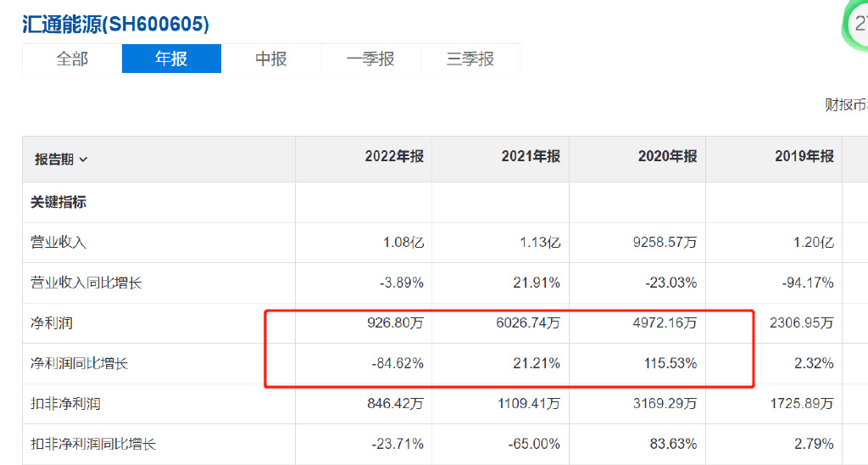Click the 扣非净利润 row label
Screen dimensions: 868x465
65,403
